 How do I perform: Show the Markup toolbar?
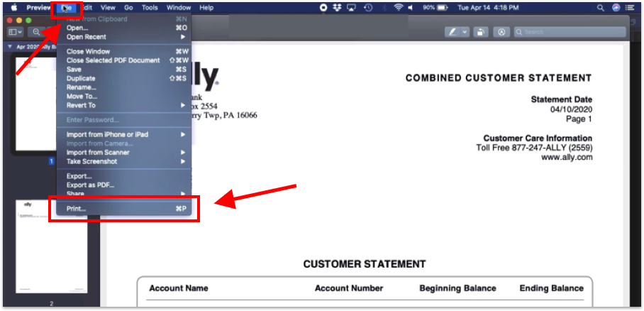(x=501, y=32)
